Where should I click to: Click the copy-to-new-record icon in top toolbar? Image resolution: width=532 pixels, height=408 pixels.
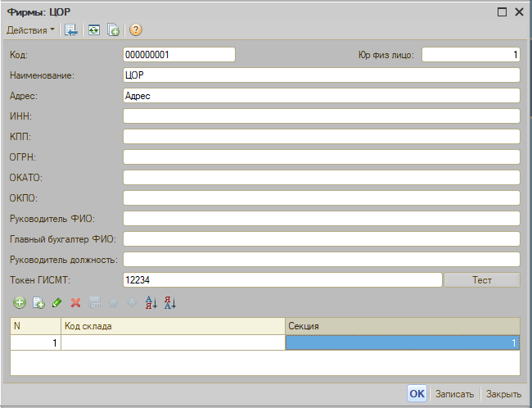114,30
